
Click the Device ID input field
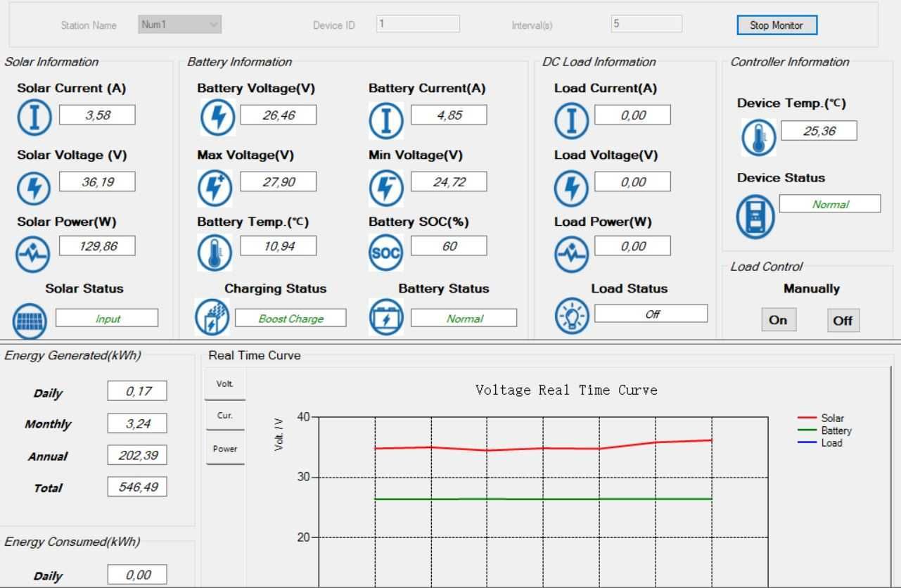pos(418,24)
